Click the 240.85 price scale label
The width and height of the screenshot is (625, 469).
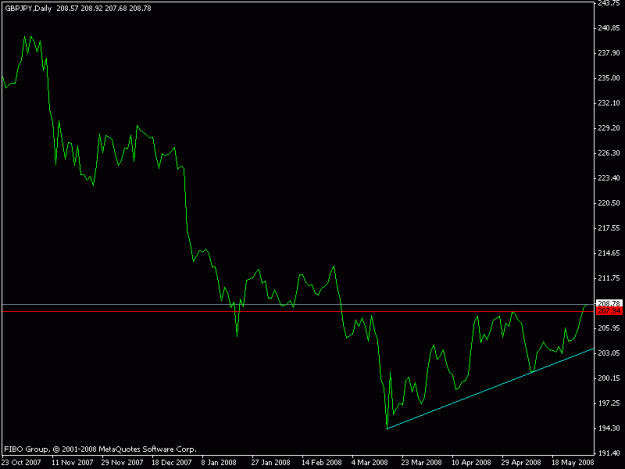point(609,28)
